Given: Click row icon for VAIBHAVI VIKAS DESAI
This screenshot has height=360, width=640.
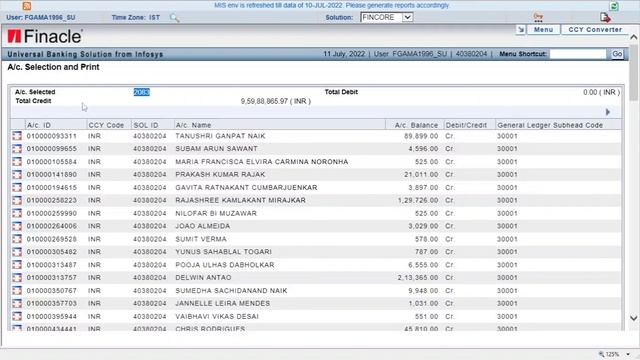Looking at the screenshot, I should coord(17,316).
